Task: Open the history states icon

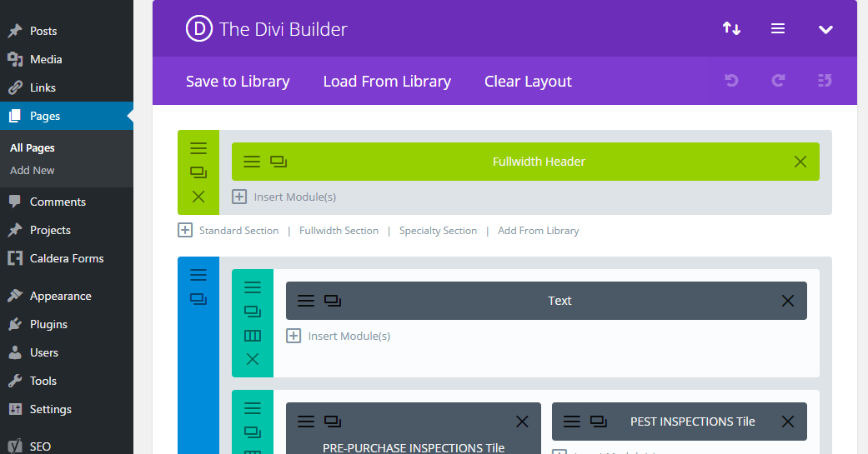Action: tap(825, 81)
